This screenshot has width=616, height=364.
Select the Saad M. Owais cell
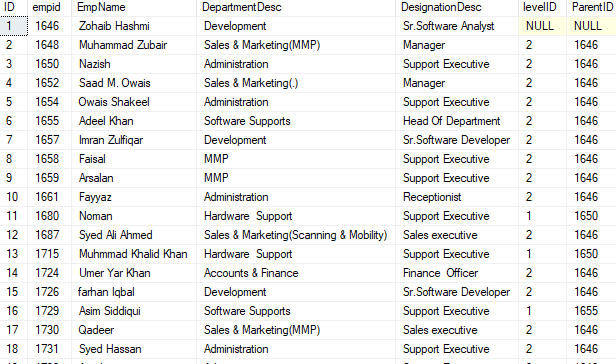134,83
